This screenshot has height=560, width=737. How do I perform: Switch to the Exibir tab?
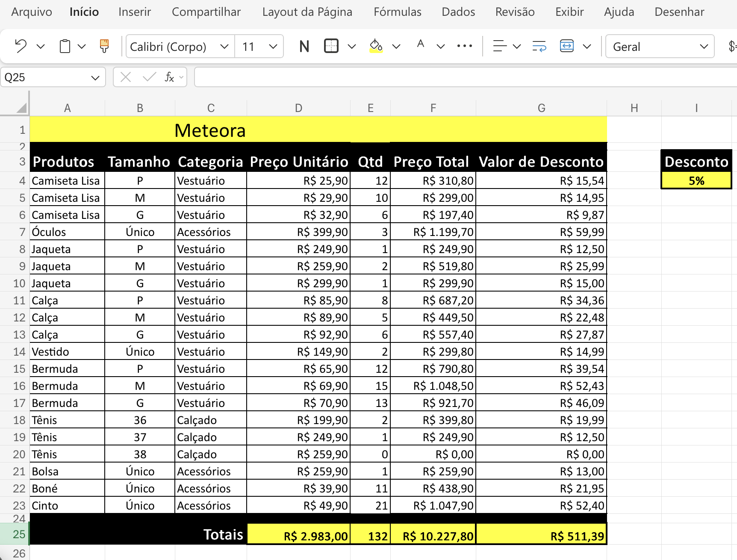coord(569,12)
